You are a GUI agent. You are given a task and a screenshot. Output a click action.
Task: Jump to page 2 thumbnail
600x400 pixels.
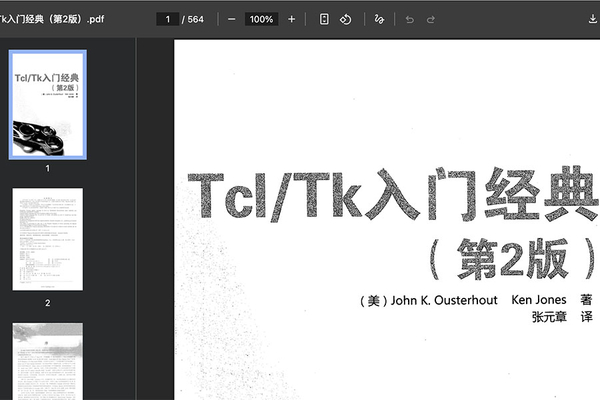pos(47,239)
